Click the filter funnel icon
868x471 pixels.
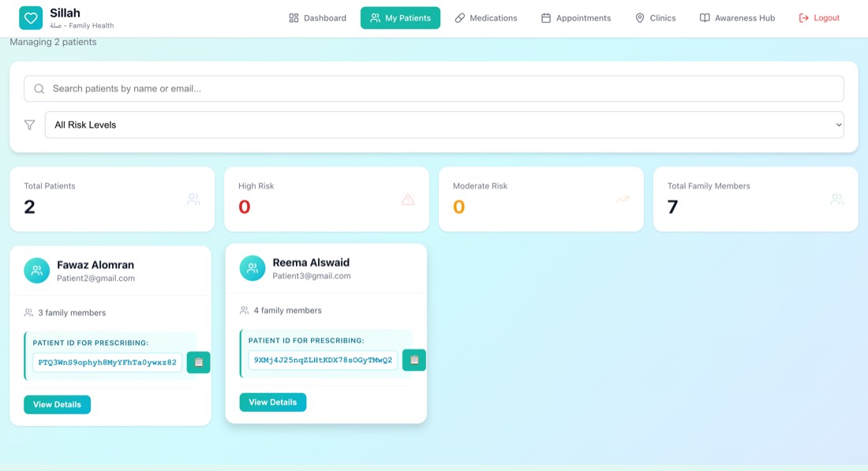[x=29, y=125]
